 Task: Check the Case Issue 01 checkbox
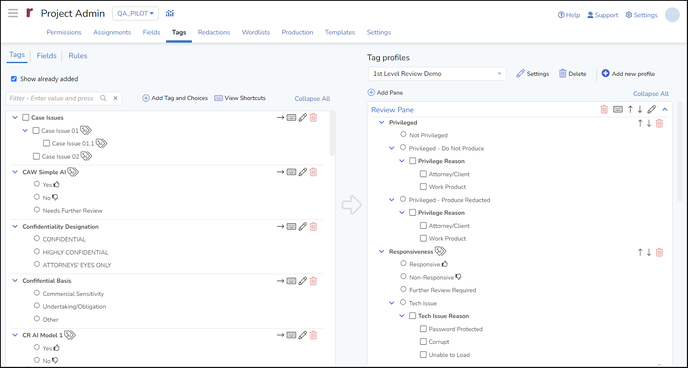tap(36, 131)
